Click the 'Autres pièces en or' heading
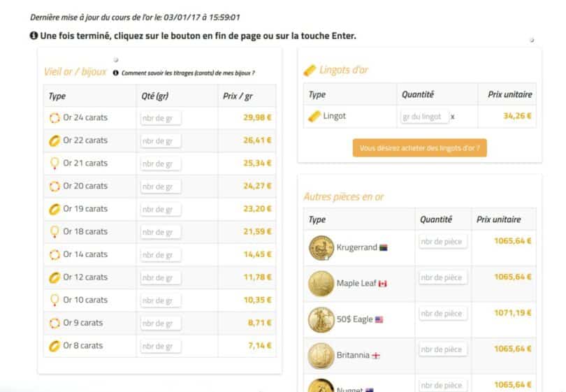The image size is (566, 392). tap(344, 197)
